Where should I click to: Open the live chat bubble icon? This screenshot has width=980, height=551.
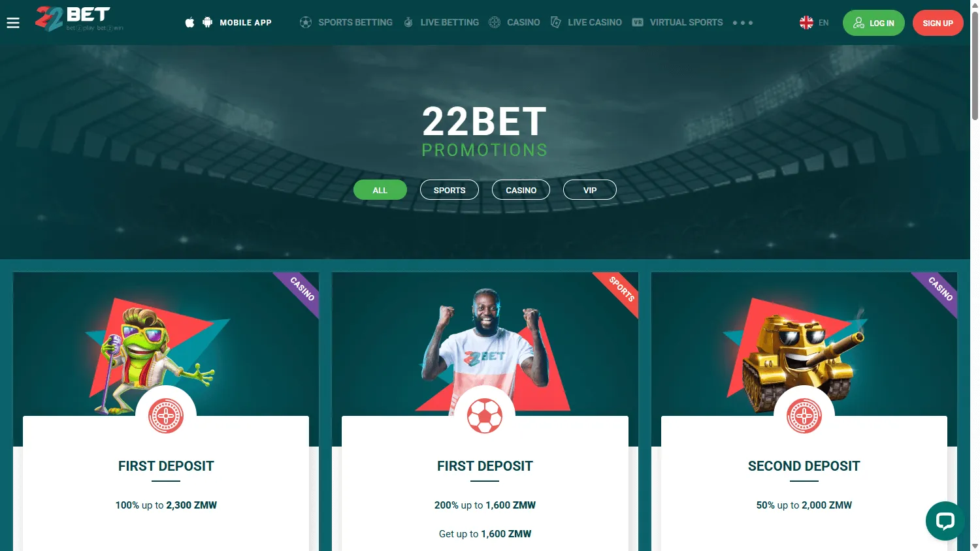945,520
